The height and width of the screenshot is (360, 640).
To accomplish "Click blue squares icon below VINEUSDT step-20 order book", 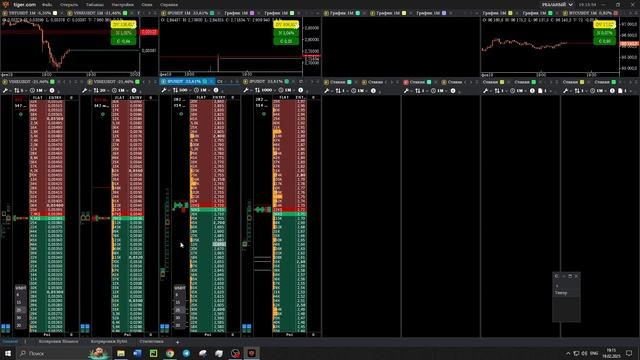I will coord(85,328).
